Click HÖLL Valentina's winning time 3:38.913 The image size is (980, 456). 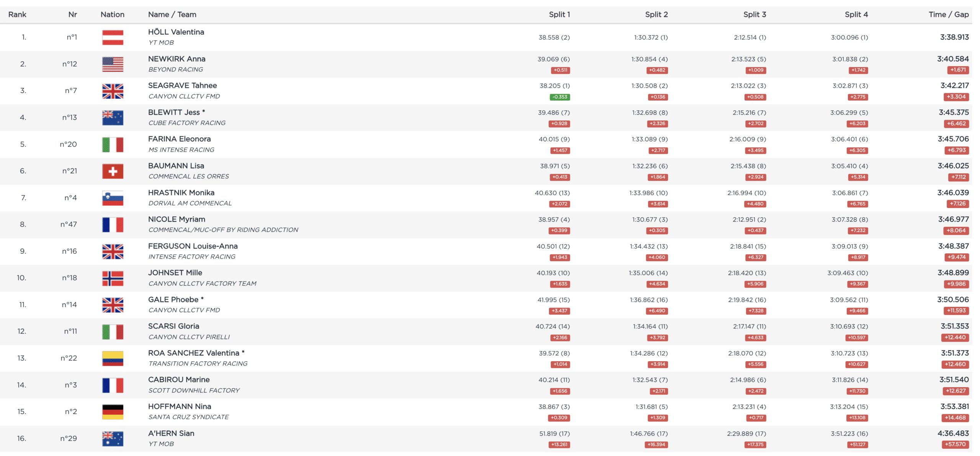click(954, 37)
